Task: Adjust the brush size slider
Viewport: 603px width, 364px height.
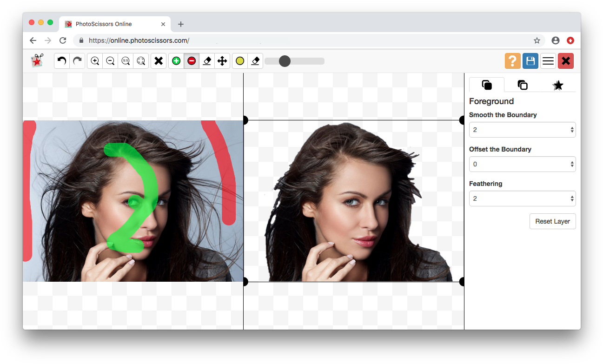Action: [285, 61]
